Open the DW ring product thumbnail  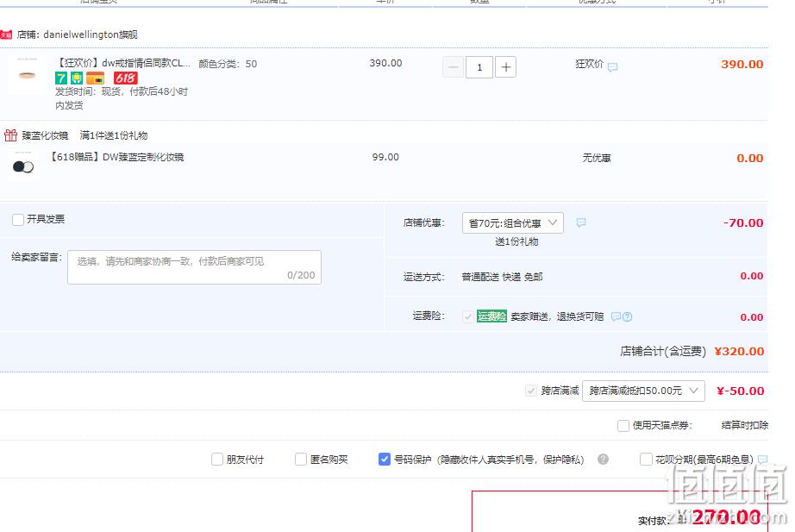27,75
